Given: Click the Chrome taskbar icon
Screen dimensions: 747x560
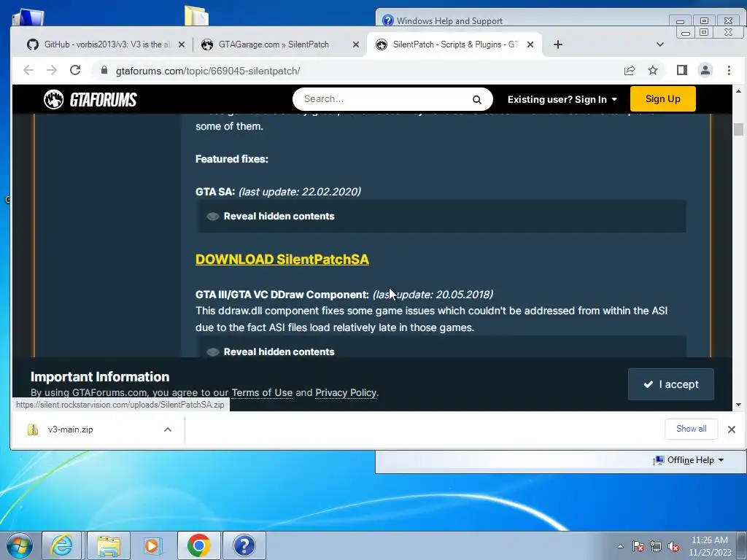Looking at the screenshot, I should click(x=199, y=545).
